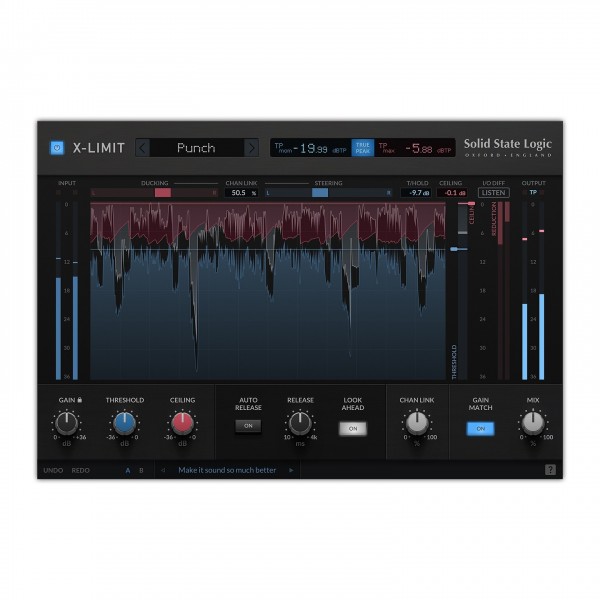Screen dimensions: 600x600
Task: Click the red ceiling fader handle
Action: coord(471,204)
